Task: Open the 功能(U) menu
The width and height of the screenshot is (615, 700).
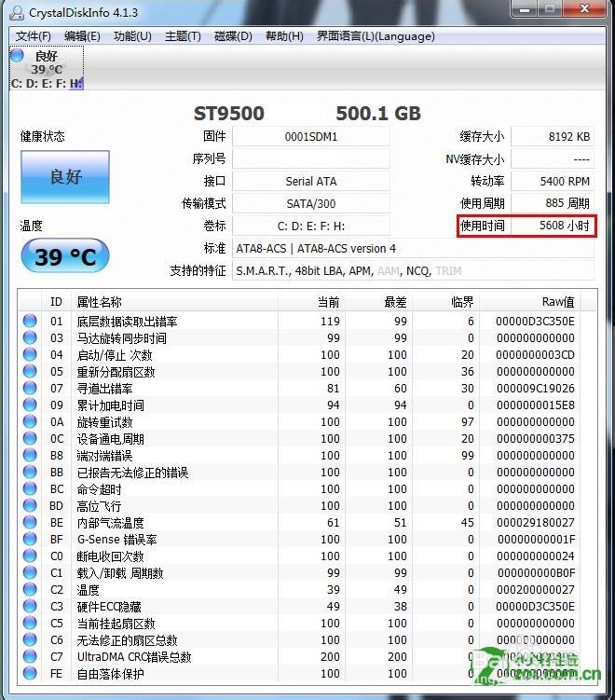Action: 132,36
